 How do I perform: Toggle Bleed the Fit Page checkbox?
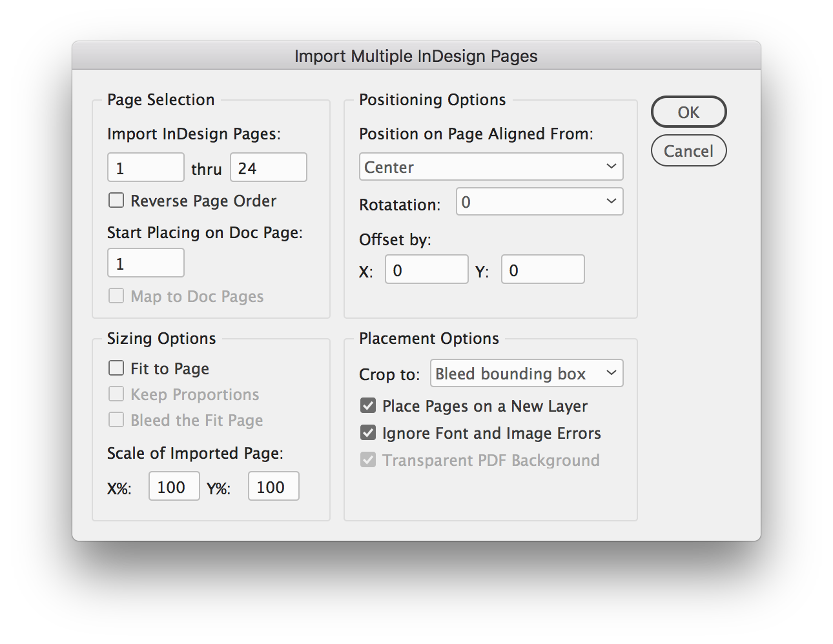(x=116, y=420)
